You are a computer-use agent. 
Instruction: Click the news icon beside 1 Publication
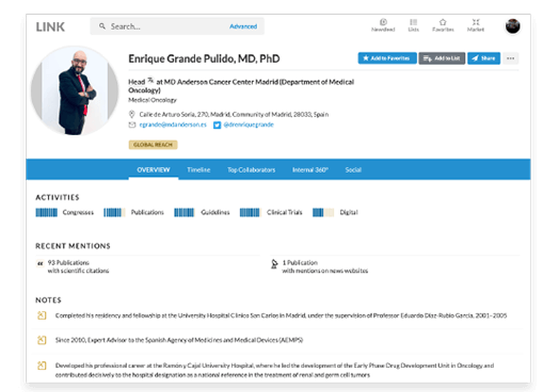pos(274,264)
